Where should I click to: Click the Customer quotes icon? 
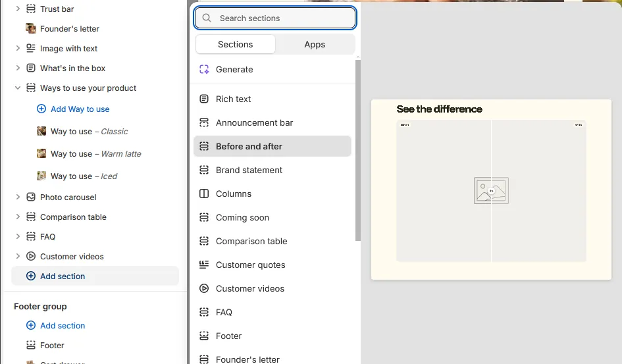[x=204, y=265]
